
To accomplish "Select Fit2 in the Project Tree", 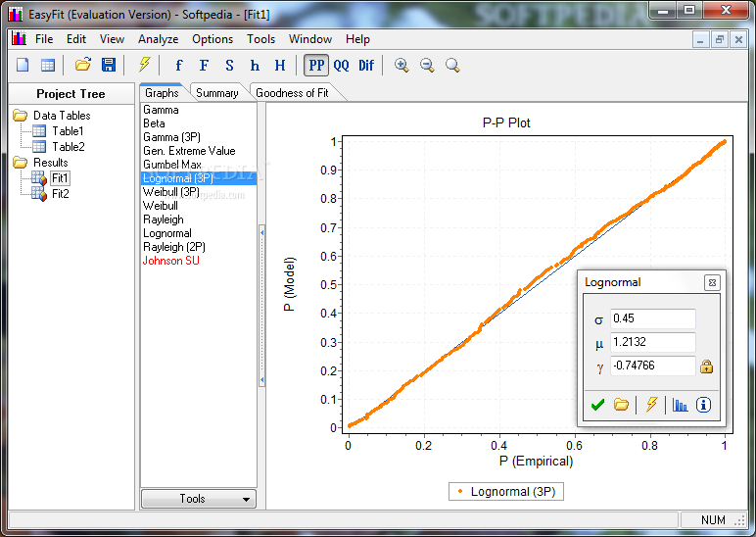I will (x=61, y=193).
